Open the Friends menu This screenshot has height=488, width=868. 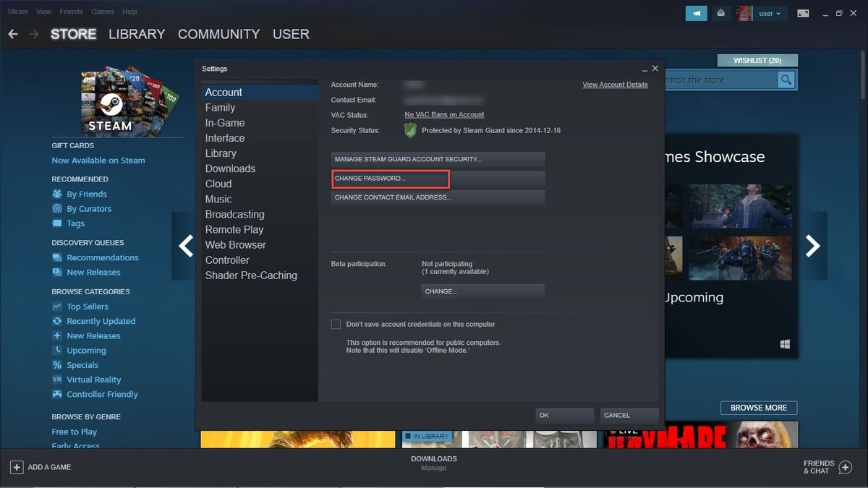point(71,11)
